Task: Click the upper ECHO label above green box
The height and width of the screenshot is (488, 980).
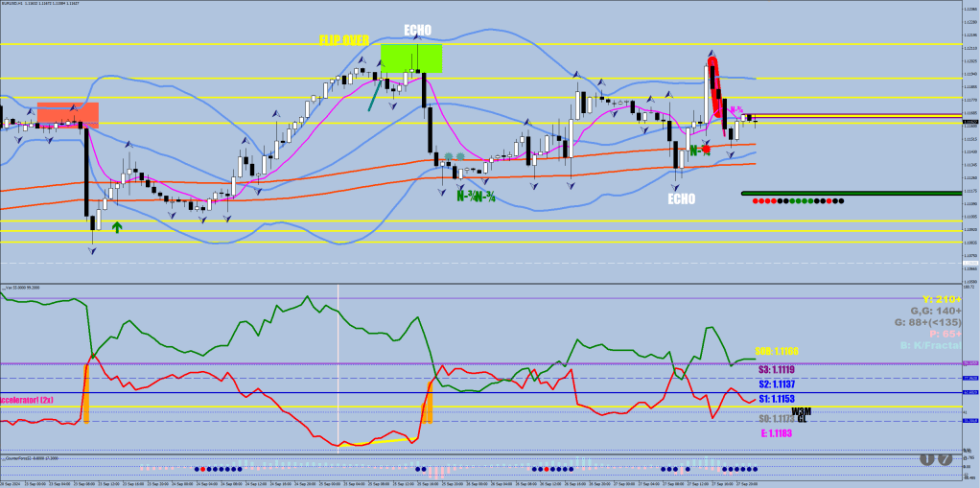Action: click(417, 30)
